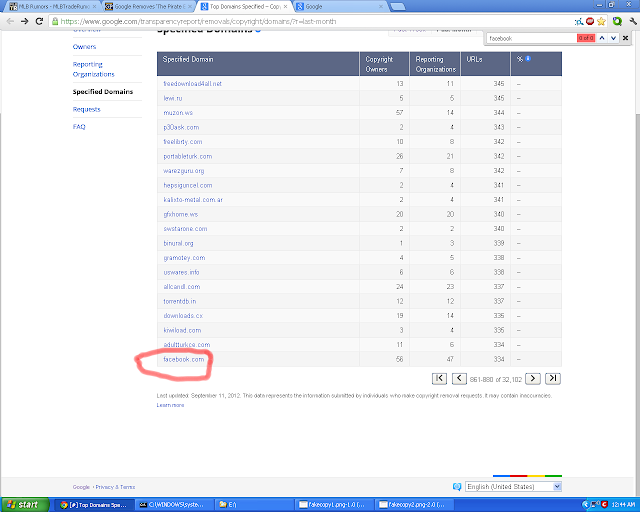Open the Requests sidebar link

pyautogui.click(x=87, y=109)
